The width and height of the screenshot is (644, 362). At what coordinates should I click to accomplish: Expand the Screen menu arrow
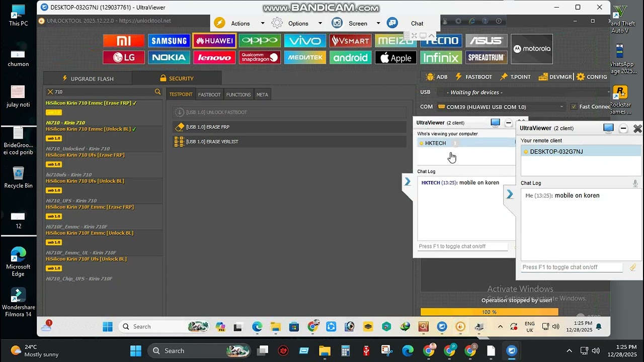[x=378, y=23]
